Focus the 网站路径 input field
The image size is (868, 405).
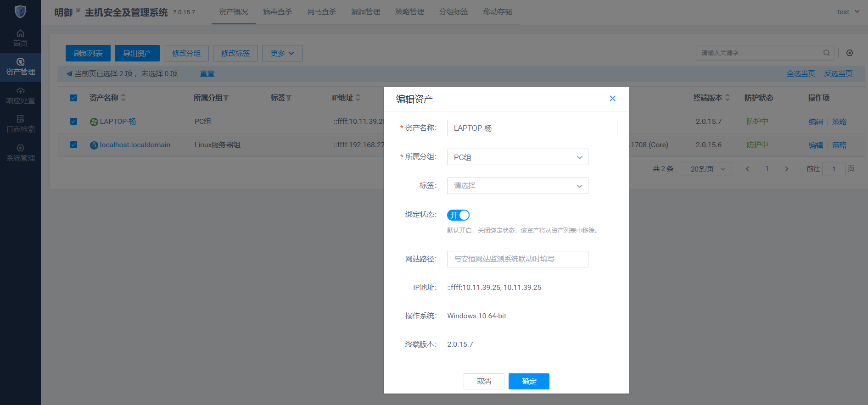517,259
